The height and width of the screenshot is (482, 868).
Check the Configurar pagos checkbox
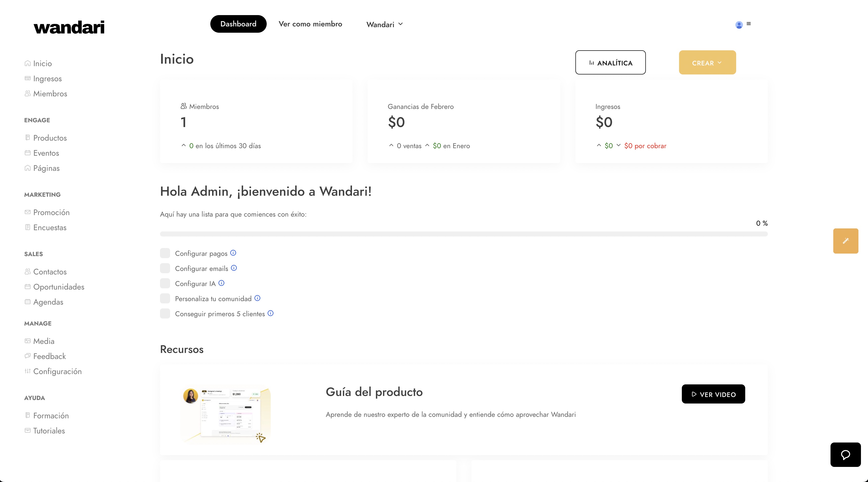tap(165, 253)
